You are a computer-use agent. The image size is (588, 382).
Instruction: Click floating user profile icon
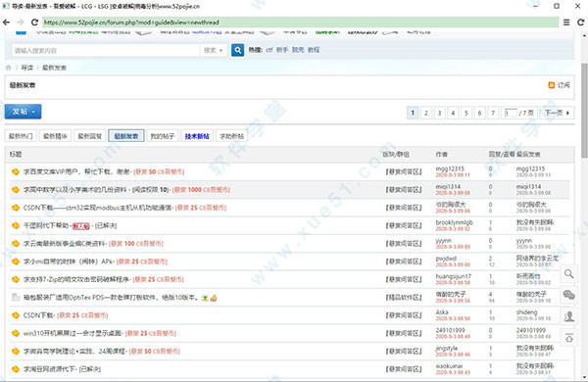tap(568, 316)
